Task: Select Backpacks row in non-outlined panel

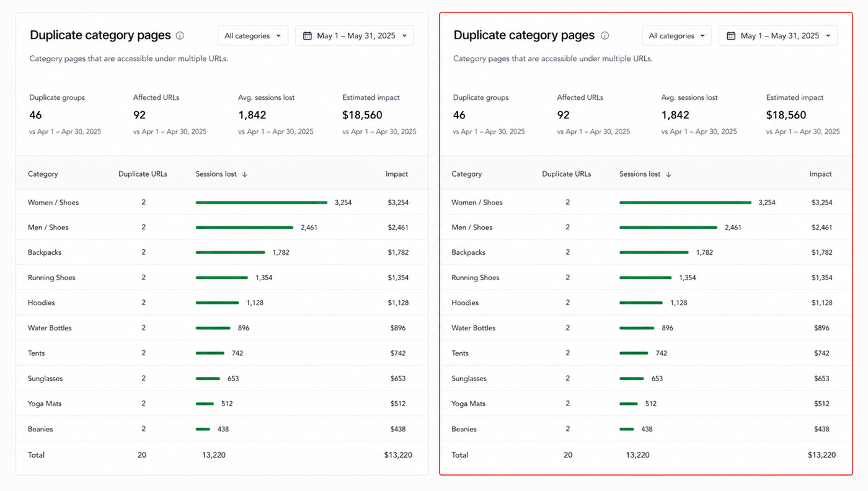Action: tap(222, 252)
